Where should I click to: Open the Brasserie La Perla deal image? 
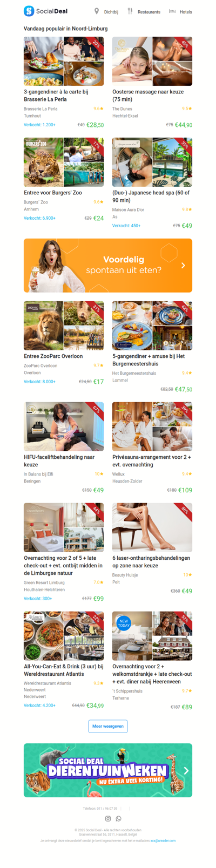(64, 62)
